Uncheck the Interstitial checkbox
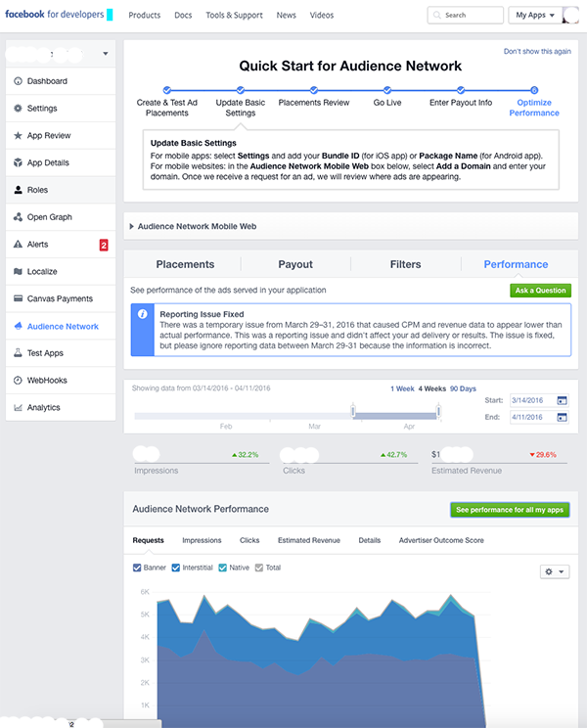 tap(175, 568)
